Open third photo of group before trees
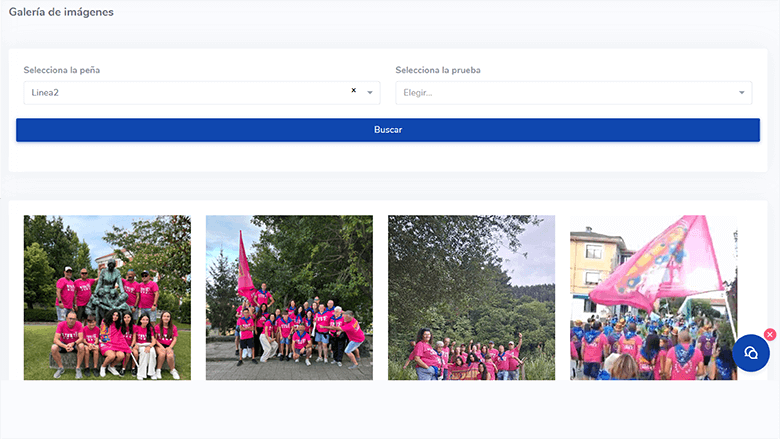780x439 pixels. click(x=471, y=297)
